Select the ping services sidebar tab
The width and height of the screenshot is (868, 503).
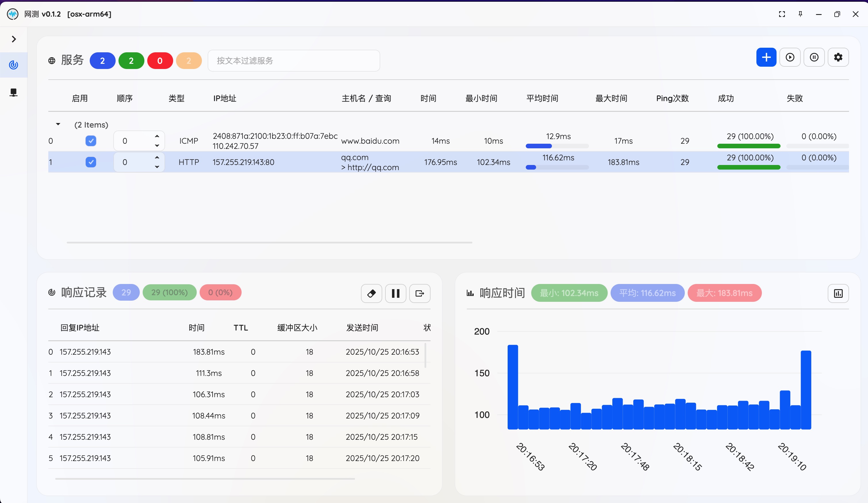(14, 65)
